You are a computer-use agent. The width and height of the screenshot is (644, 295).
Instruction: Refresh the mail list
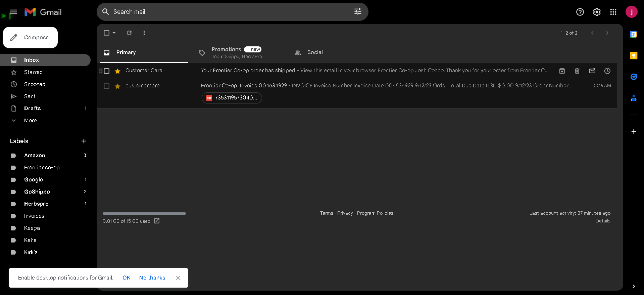click(x=129, y=33)
